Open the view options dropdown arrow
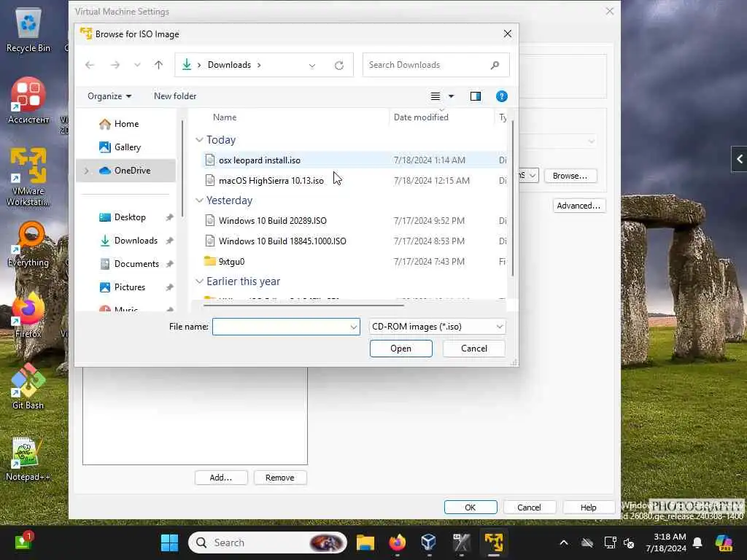 pyautogui.click(x=451, y=96)
